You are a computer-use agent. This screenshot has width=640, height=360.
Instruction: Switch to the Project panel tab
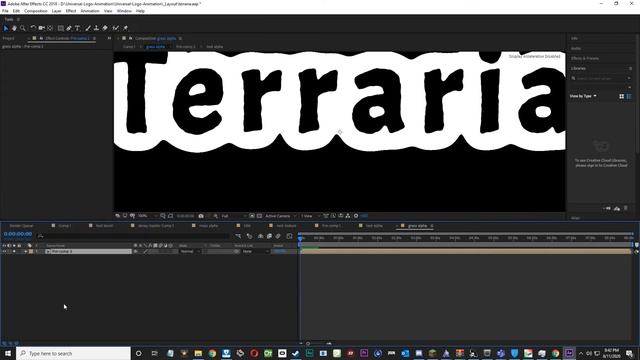pyautogui.click(x=8, y=38)
